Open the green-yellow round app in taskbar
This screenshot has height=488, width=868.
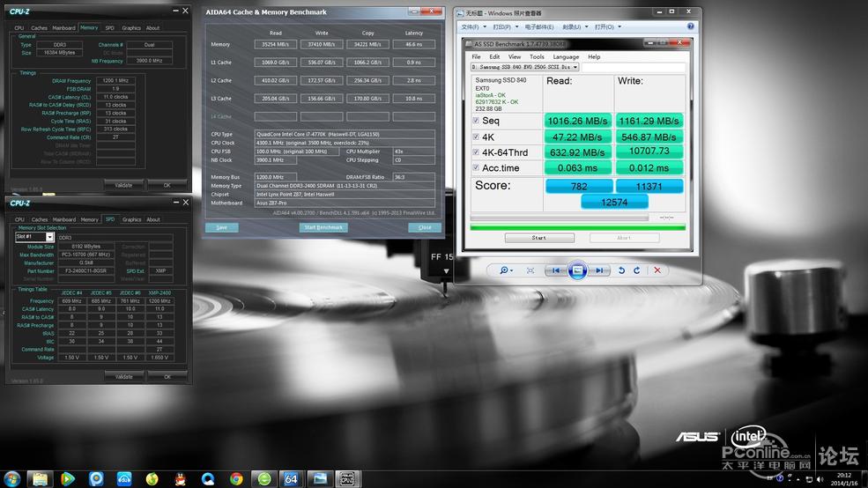click(x=152, y=478)
